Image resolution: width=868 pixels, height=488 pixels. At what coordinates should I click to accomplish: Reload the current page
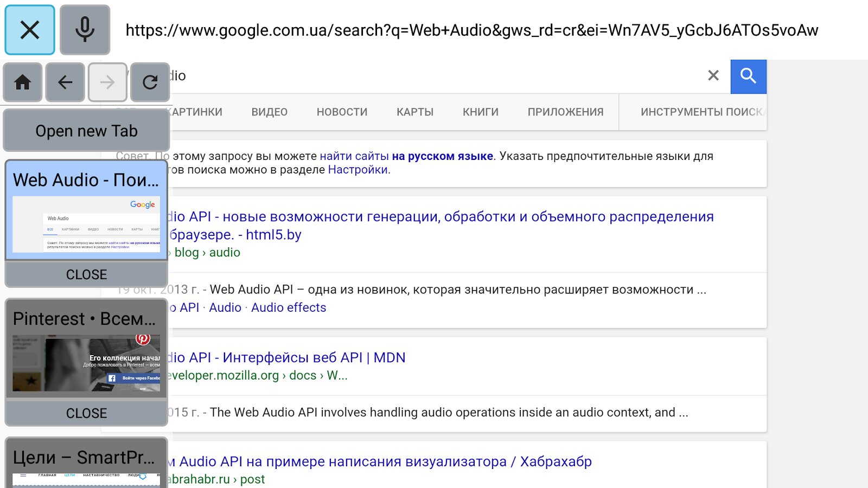pos(150,82)
